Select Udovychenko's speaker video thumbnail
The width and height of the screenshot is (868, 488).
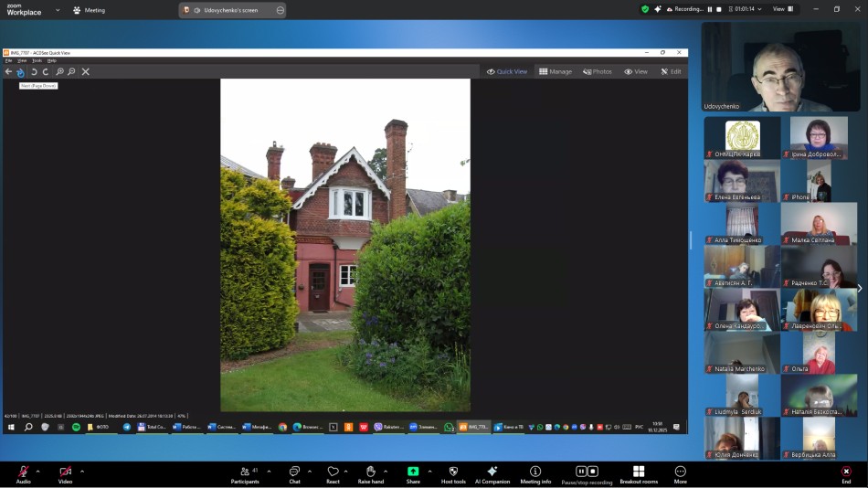(x=782, y=66)
